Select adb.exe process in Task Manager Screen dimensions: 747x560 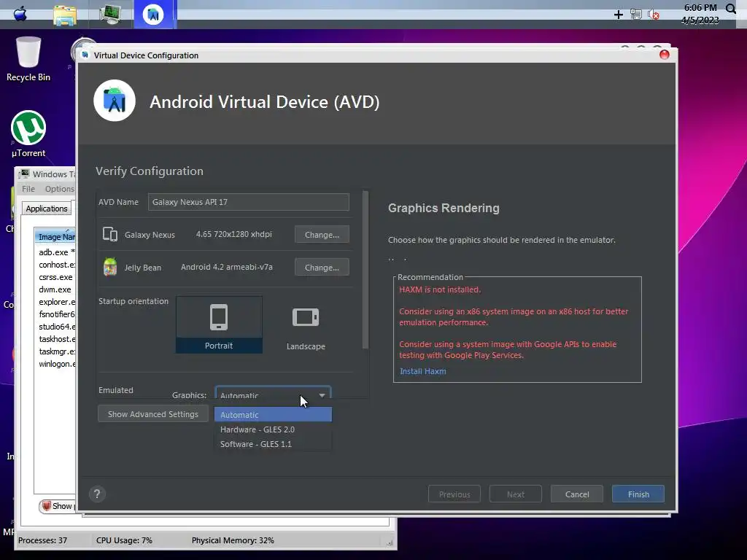pos(55,252)
